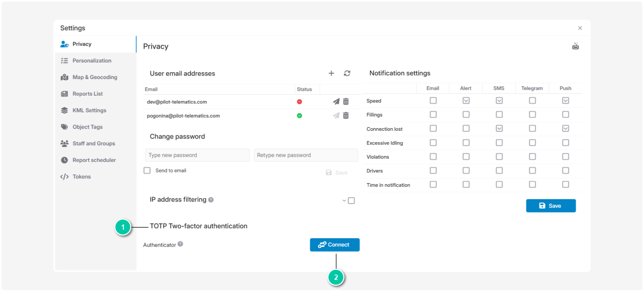Check the Telegram box for Fillings
644x297 pixels.
(x=532, y=114)
